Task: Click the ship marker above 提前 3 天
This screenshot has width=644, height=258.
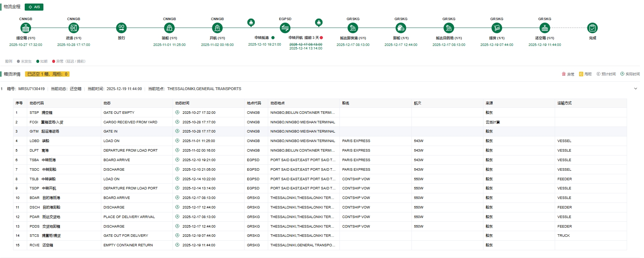Action: (319, 23)
